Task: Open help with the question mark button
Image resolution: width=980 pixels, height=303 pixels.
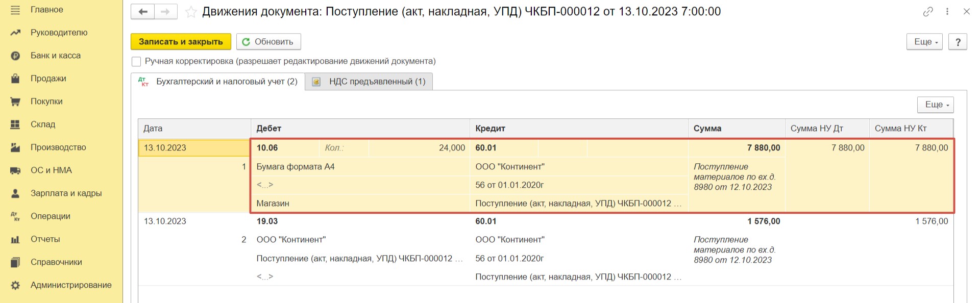Action: [x=958, y=42]
